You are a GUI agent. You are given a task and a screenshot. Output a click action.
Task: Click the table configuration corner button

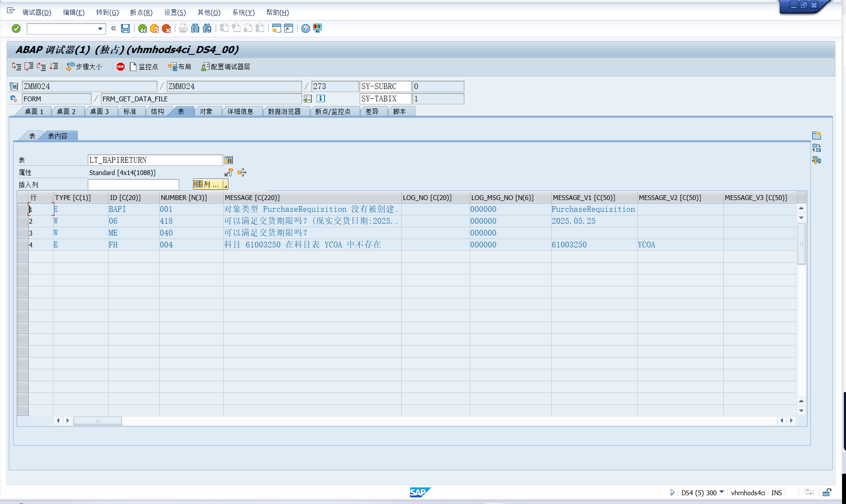point(801,197)
